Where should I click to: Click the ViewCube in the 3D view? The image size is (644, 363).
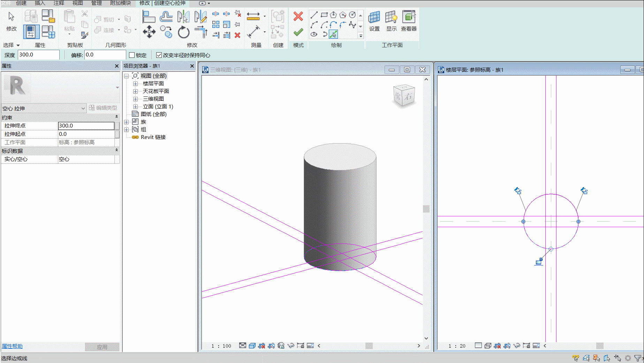404,96
